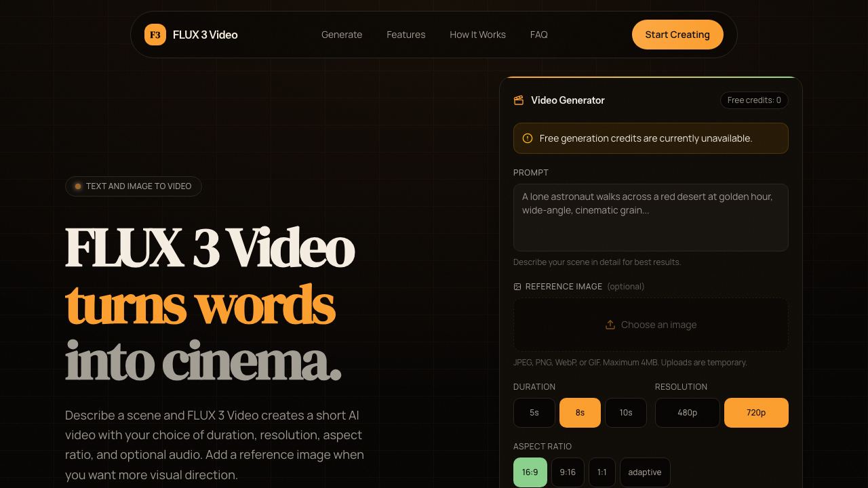Select 10s duration
The image size is (868, 488).
(626, 413)
